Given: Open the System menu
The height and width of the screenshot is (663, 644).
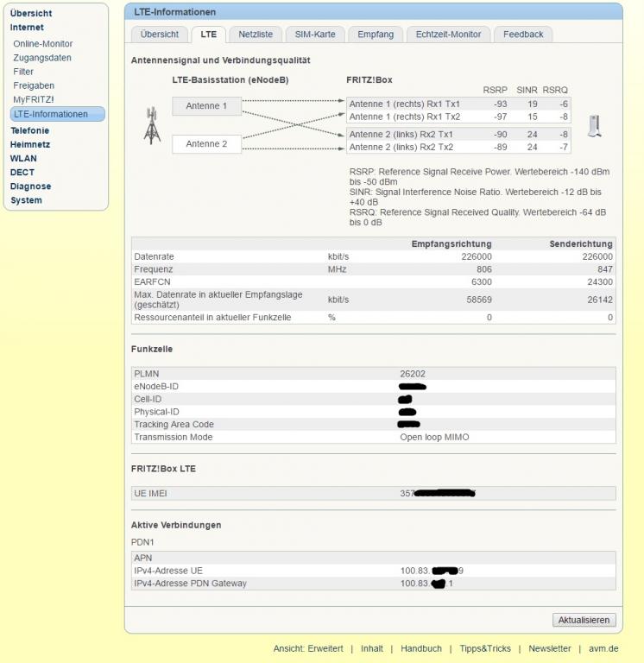Looking at the screenshot, I should tap(26, 200).
